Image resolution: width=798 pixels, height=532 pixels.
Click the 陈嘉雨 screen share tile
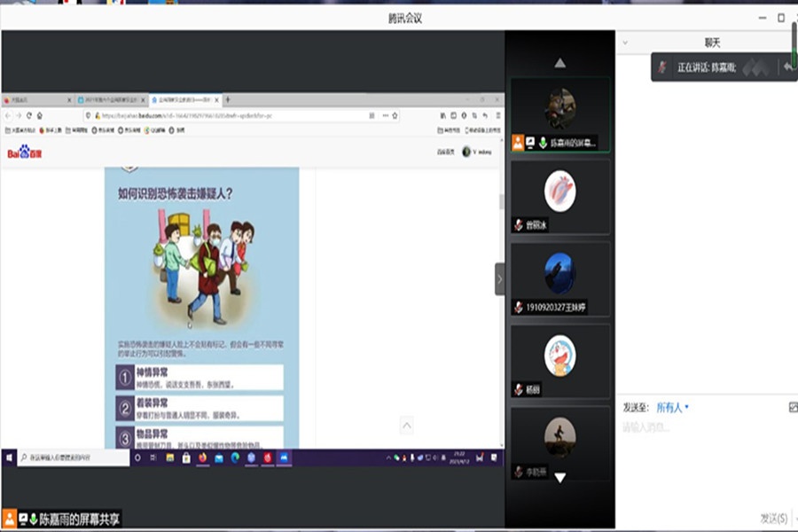click(x=559, y=113)
